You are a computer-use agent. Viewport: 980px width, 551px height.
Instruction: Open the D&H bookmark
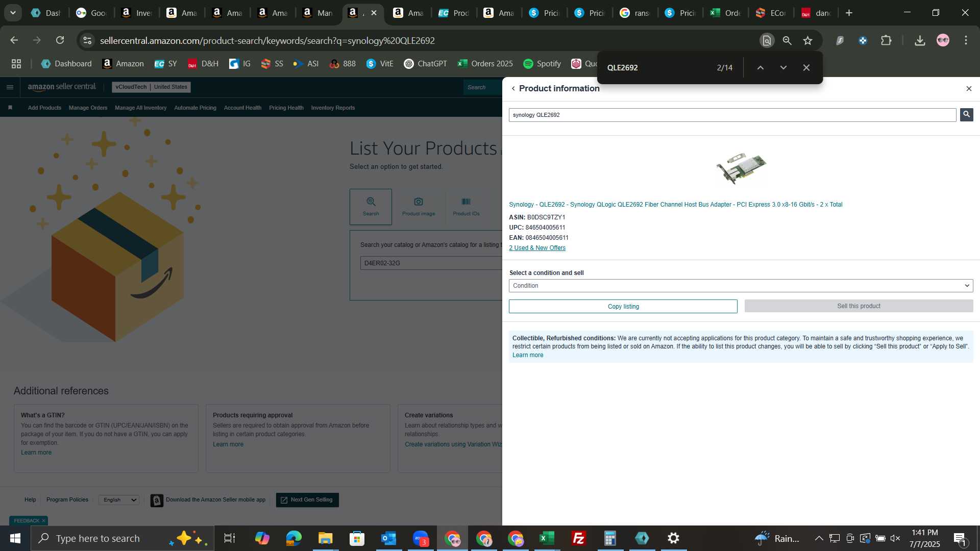click(x=203, y=64)
